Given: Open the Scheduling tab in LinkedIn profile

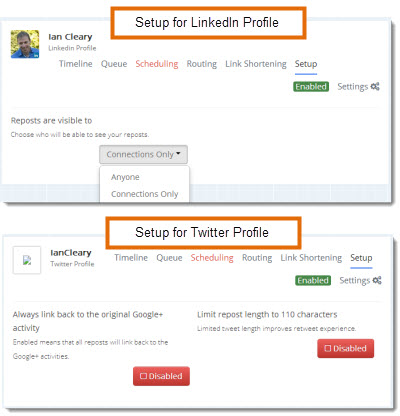Looking at the screenshot, I should pos(157,64).
